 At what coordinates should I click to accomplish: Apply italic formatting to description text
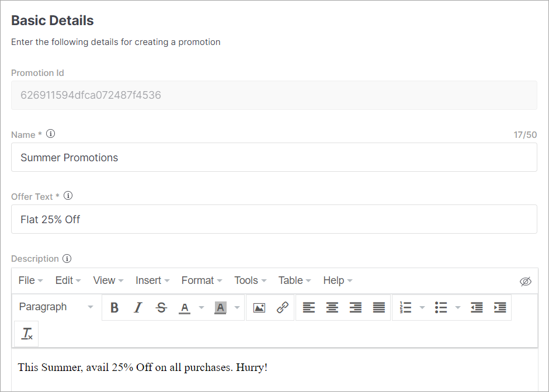click(138, 307)
